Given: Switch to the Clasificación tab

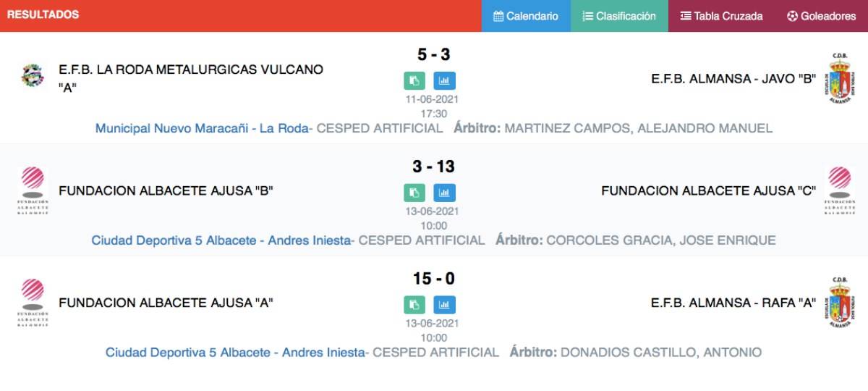Looking at the screenshot, I should pos(619,16).
